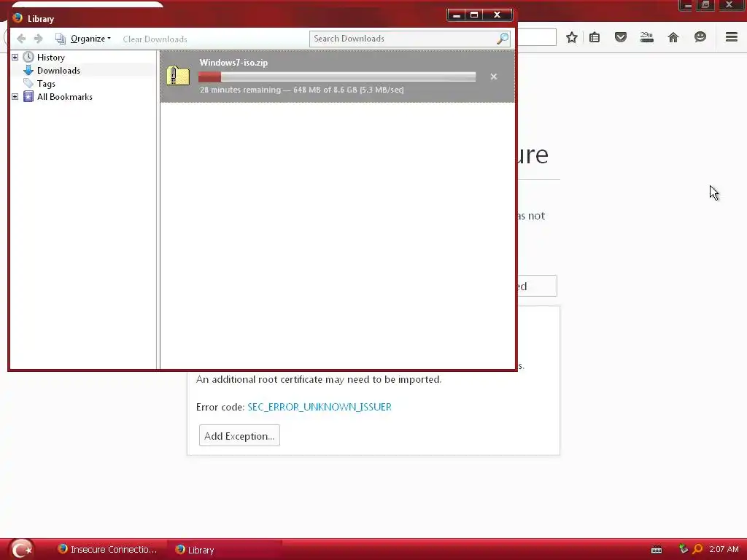This screenshot has height=560, width=747.
Task: Select Tags in the Library sidebar
Action: click(x=46, y=84)
